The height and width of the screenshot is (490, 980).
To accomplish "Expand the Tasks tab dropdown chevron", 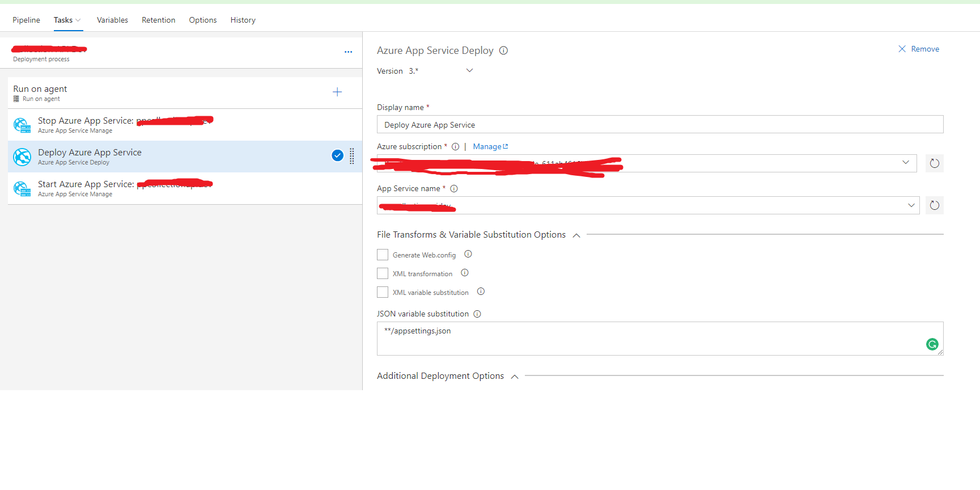I will (x=78, y=20).
